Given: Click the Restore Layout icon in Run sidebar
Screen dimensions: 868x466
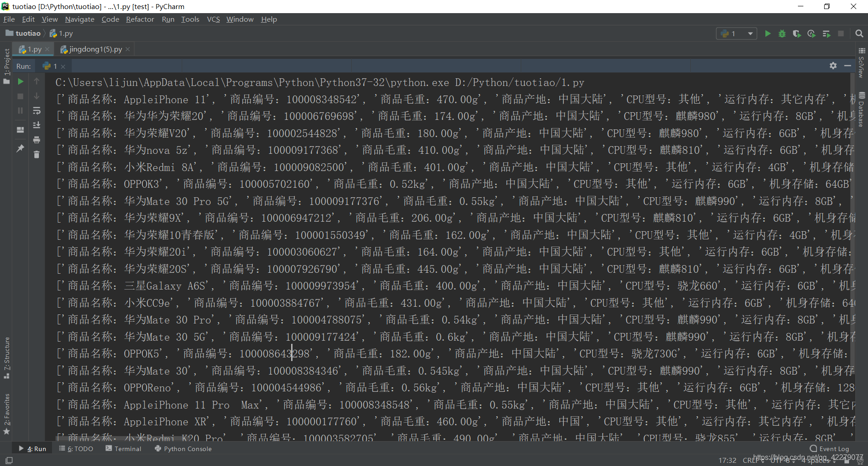Looking at the screenshot, I should click(20, 130).
